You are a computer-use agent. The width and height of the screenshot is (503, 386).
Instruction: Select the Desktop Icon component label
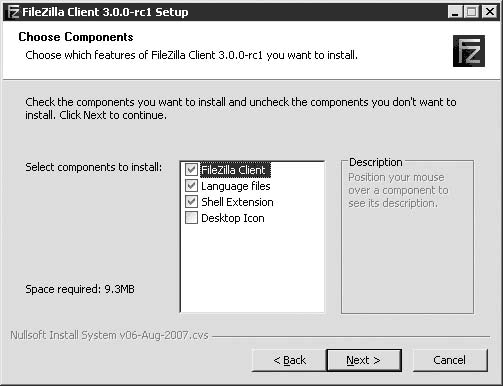[233, 218]
